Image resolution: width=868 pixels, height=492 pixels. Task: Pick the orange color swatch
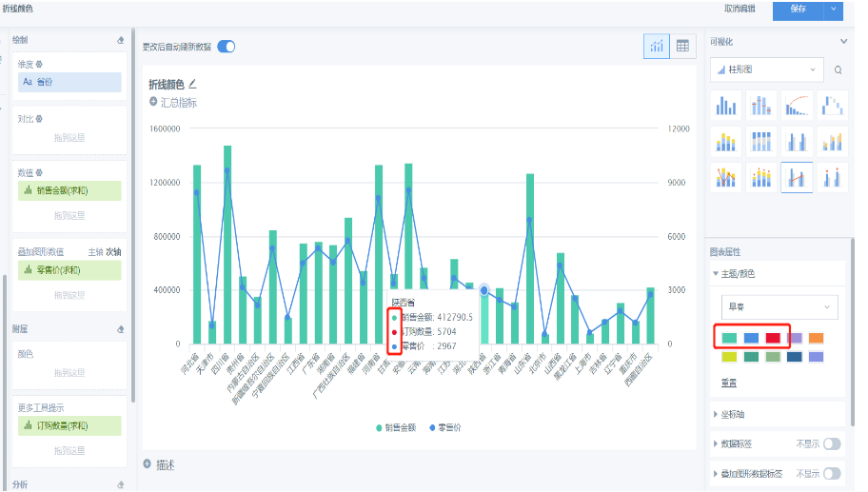click(816, 338)
